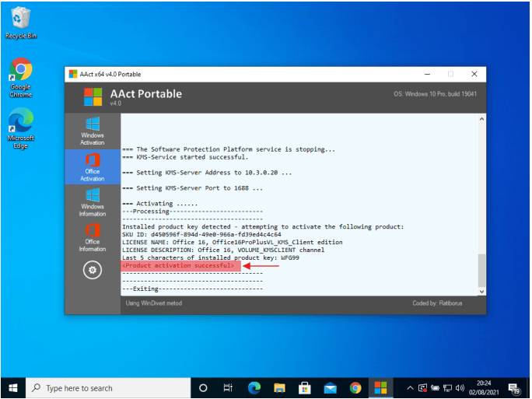Screen dimensions: 532x399
Task: Show hidden system tray icons
Action: pyautogui.click(x=410, y=388)
